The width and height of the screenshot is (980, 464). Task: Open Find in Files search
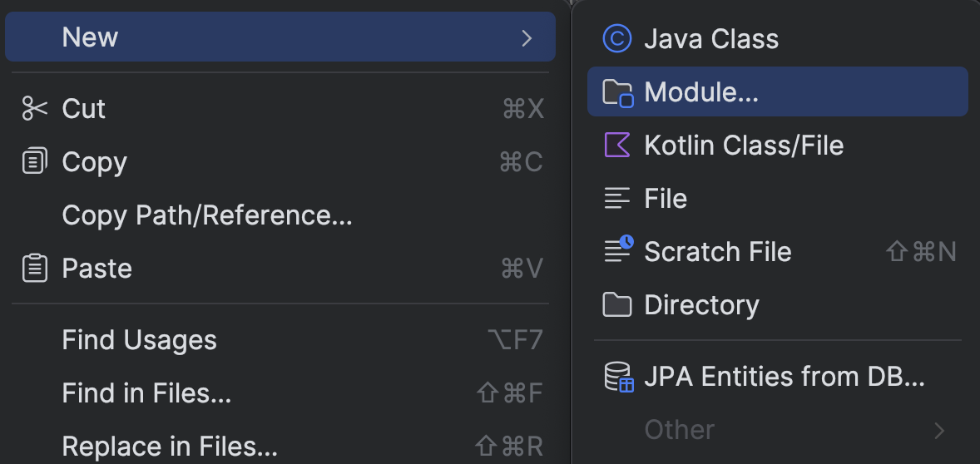coord(146,393)
